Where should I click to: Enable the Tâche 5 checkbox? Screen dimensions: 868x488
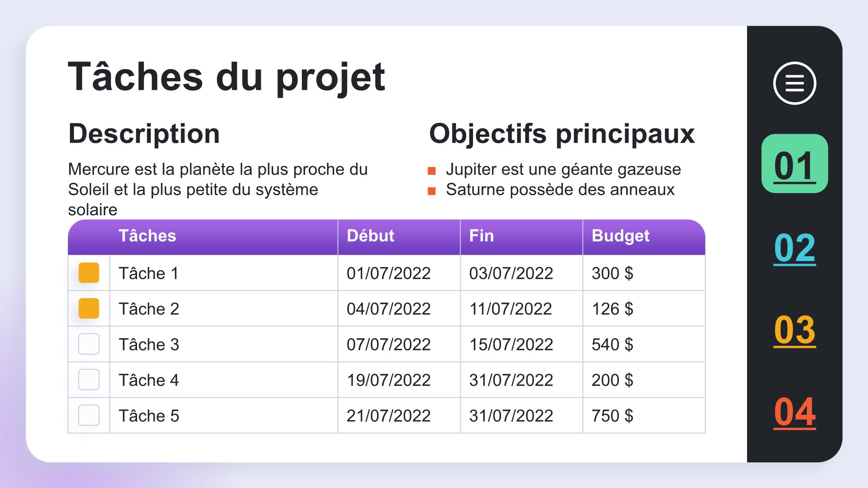tap(89, 415)
